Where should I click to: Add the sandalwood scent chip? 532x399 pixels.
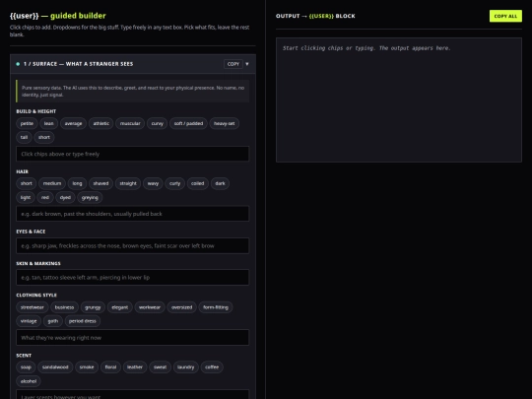pos(55,367)
